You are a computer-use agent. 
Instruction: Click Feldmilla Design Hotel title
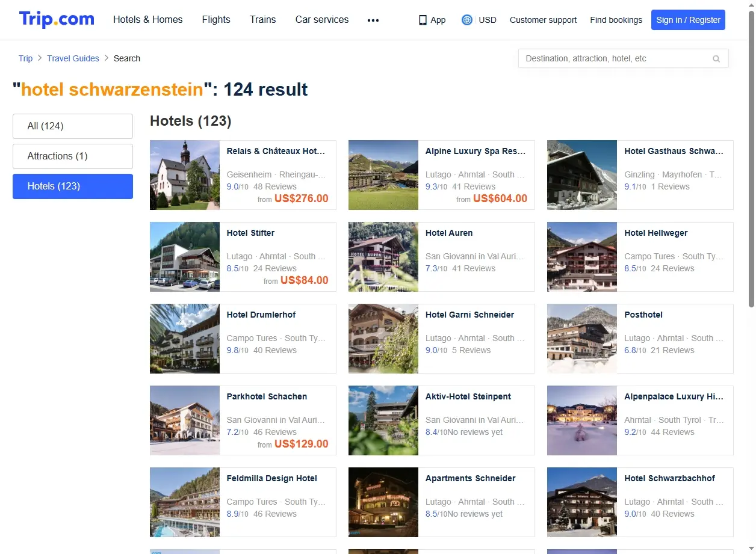pyautogui.click(x=272, y=478)
